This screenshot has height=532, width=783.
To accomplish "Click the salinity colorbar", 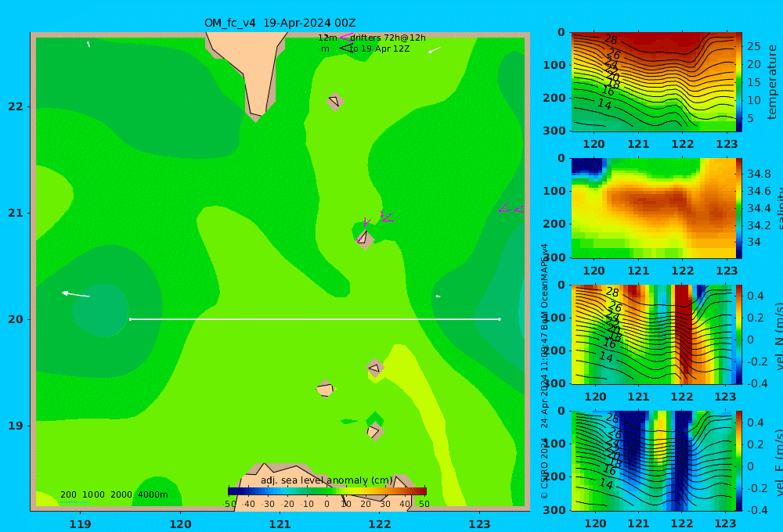I will (x=739, y=208).
